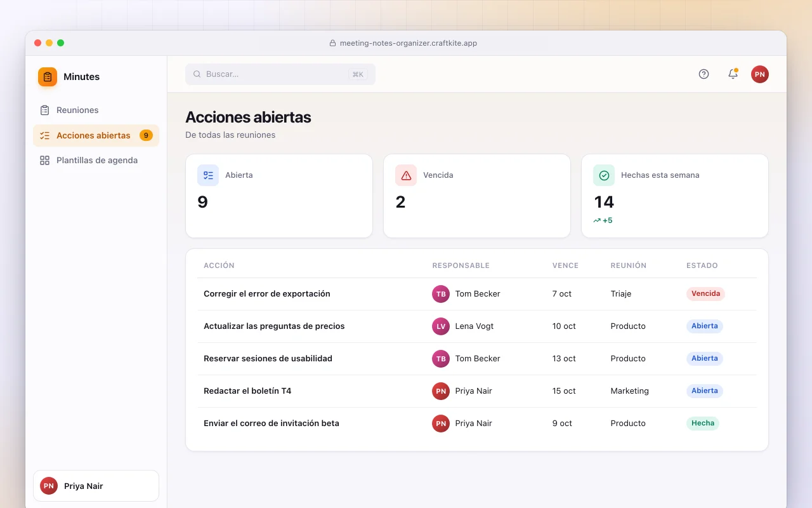Image resolution: width=812 pixels, height=508 pixels.
Task: Click the search magnifier icon
Action: click(x=197, y=74)
